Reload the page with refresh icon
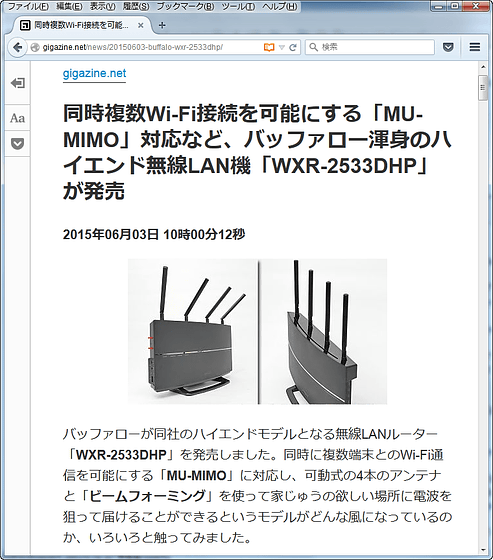 (293, 47)
